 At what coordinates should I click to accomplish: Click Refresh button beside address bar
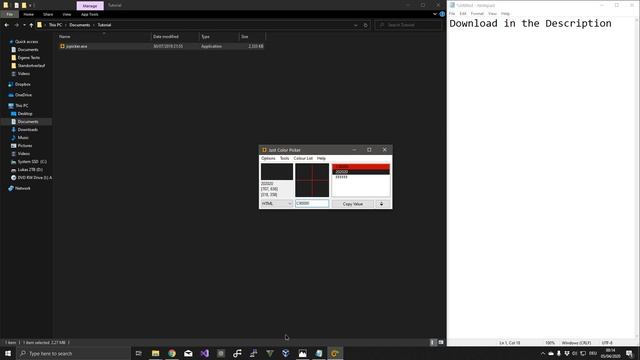tap(365, 25)
